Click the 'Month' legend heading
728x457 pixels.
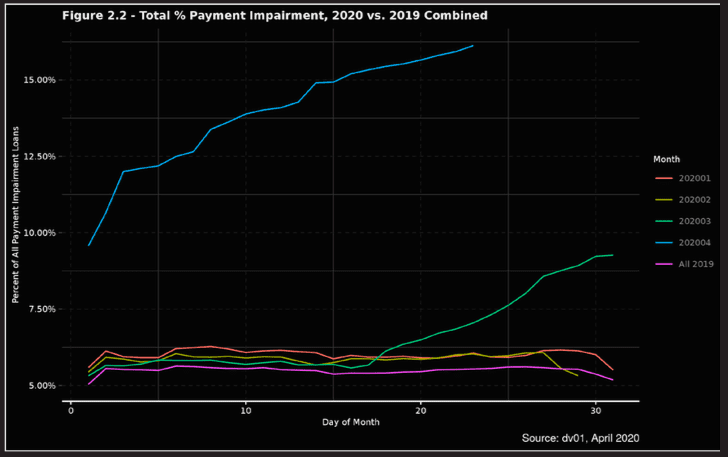tap(666, 159)
